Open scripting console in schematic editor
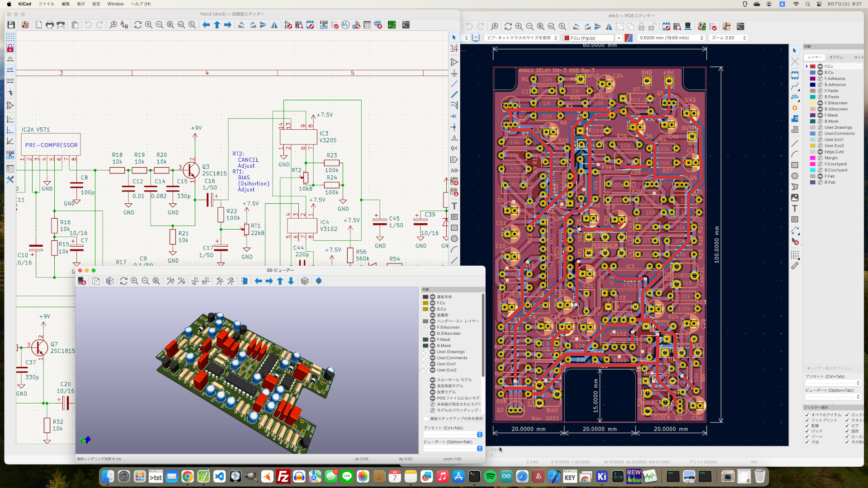This screenshot has width=868, height=488. (x=406, y=25)
